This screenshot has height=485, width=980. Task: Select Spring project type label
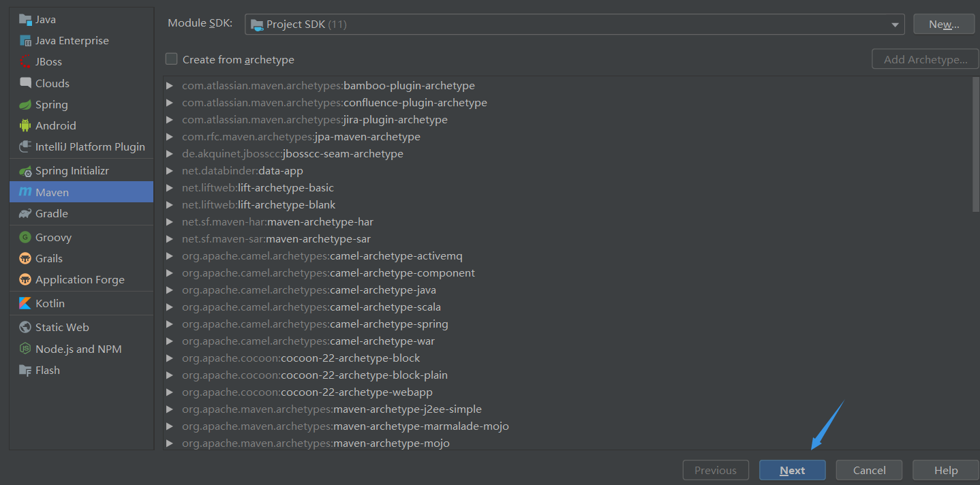pyautogui.click(x=52, y=105)
